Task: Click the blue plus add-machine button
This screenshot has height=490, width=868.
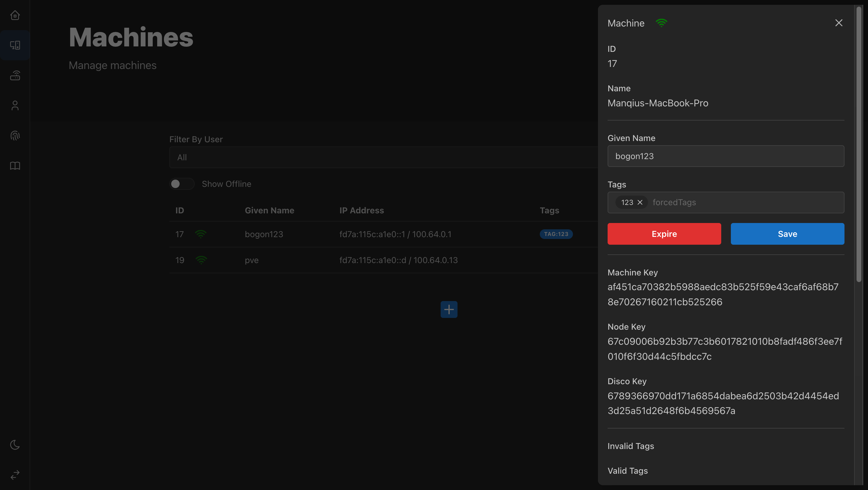Action: (449, 309)
